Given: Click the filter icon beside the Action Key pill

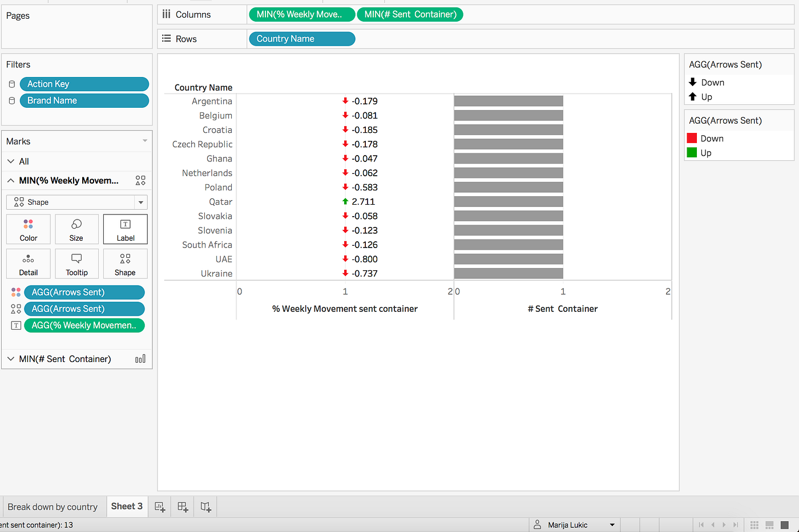Looking at the screenshot, I should [x=11, y=84].
